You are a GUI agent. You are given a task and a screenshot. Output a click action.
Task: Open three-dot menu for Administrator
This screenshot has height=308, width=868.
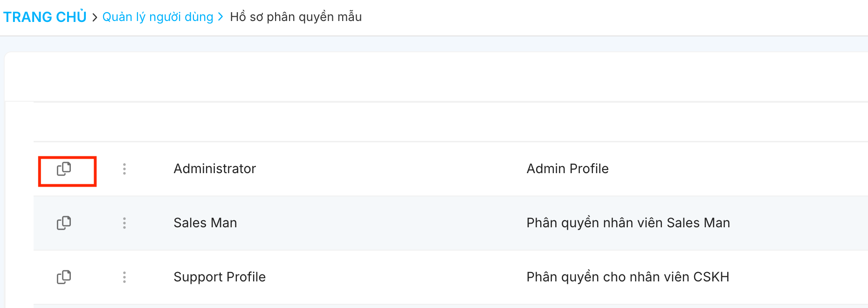(x=124, y=169)
